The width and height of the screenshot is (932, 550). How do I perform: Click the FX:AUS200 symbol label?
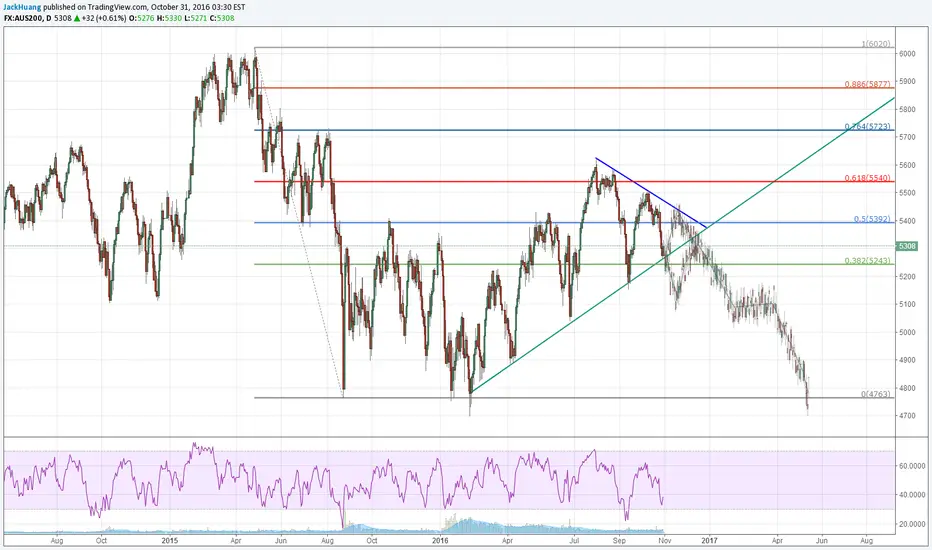click(x=23, y=18)
